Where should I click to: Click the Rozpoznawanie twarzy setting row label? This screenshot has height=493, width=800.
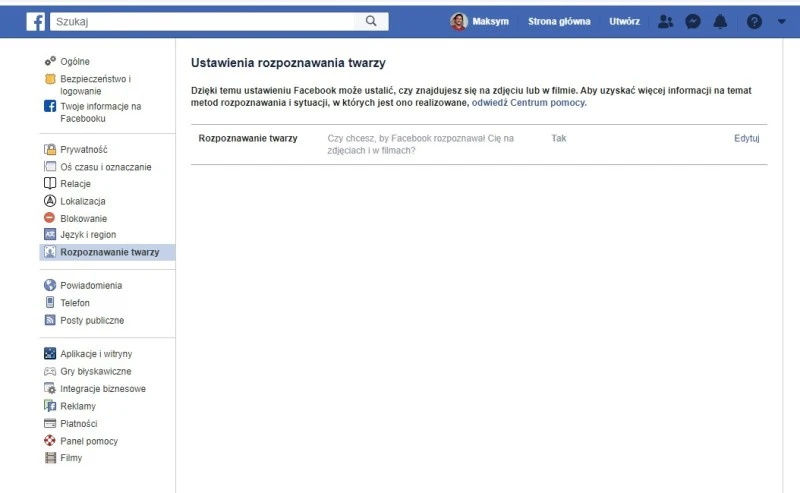(x=248, y=138)
